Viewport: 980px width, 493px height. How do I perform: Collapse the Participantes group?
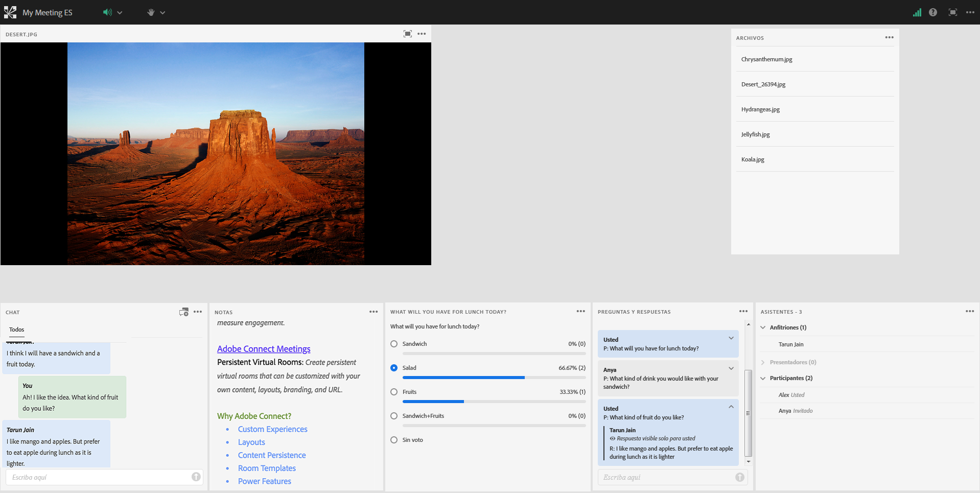[x=763, y=378]
